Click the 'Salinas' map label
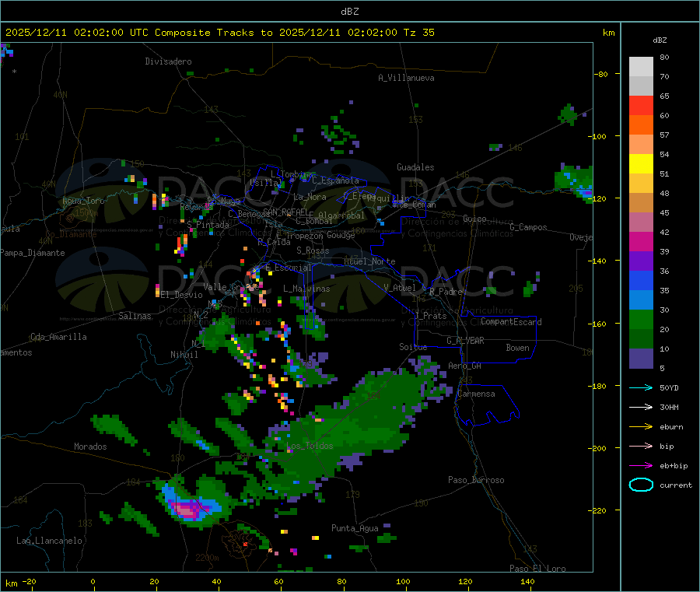700x592 pixels. pos(135,316)
